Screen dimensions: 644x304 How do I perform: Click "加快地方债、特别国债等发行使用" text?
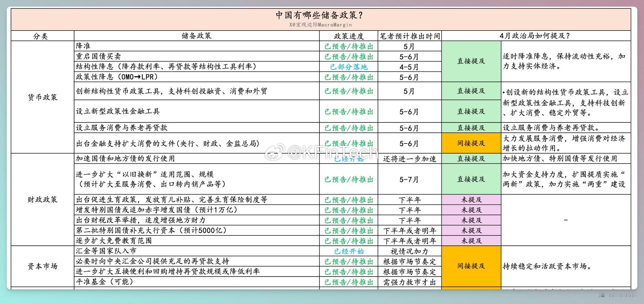click(560, 158)
